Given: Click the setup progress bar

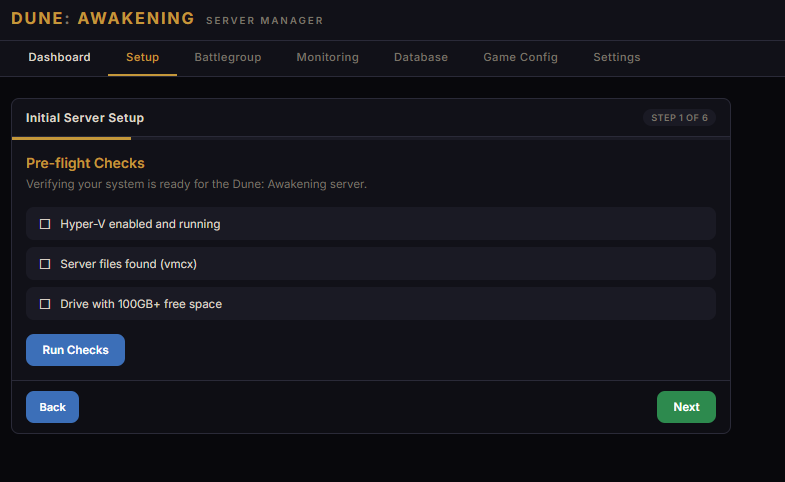Looking at the screenshot, I should [371, 138].
